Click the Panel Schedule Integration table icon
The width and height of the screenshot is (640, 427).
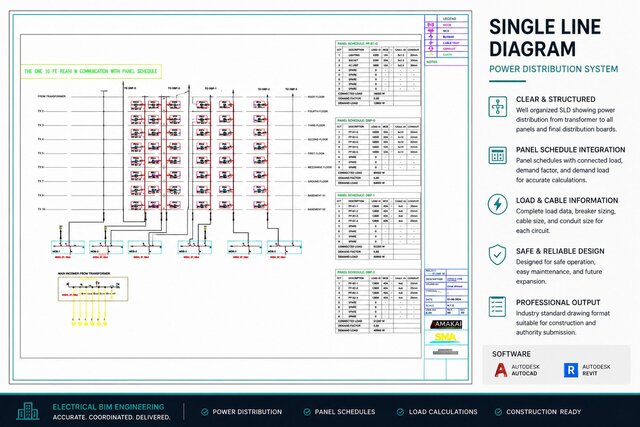click(498, 156)
